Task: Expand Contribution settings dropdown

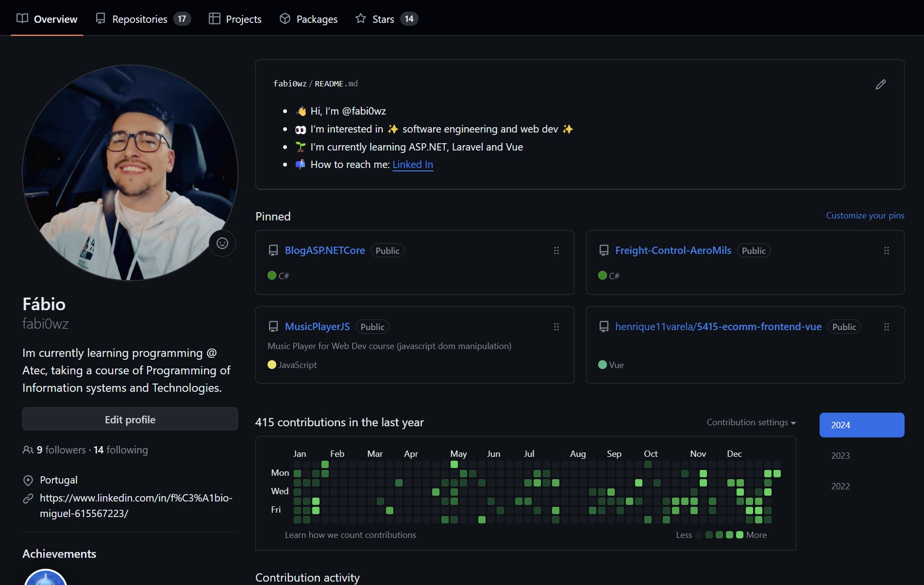Action: pos(751,422)
